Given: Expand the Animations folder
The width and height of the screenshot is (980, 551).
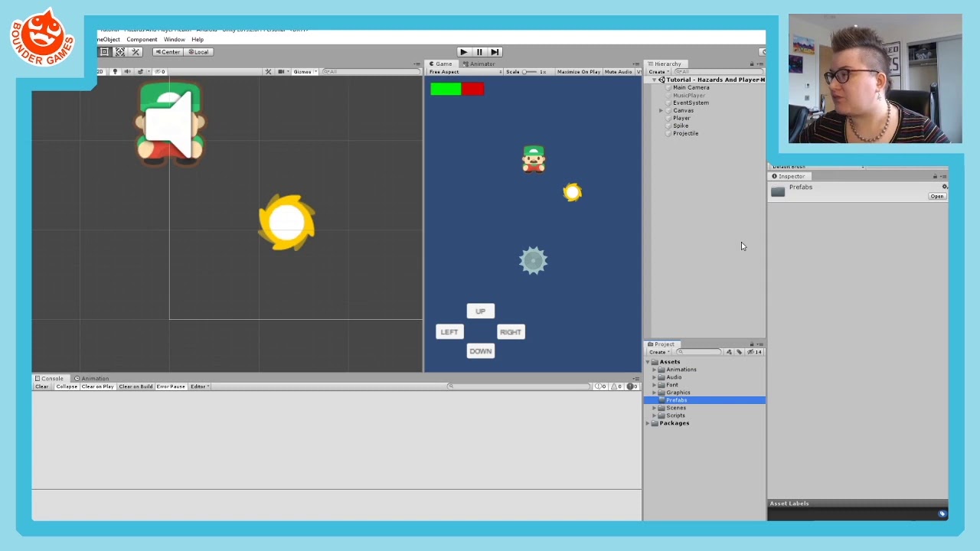Looking at the screenshot, I should tap(655, 370).
